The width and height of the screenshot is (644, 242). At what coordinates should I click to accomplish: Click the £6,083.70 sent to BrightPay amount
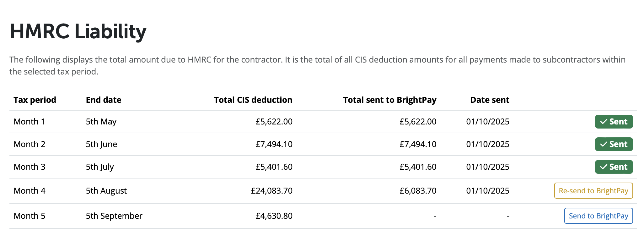pyautogui.click(x=418, y=191)
